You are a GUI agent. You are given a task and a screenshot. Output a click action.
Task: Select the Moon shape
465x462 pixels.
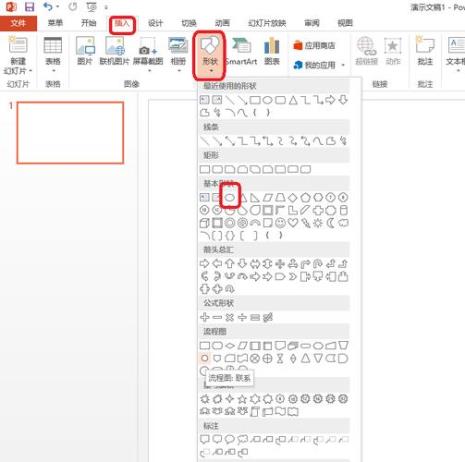click(x=331, y=223)
